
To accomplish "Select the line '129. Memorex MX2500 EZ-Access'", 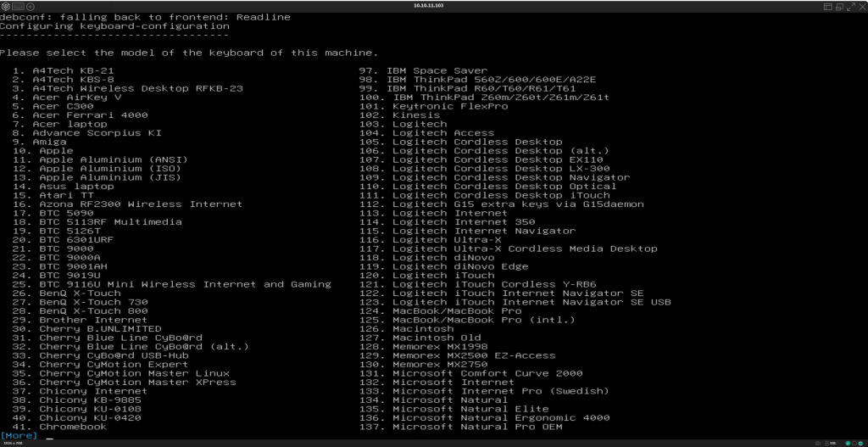I will coord(457,355).
